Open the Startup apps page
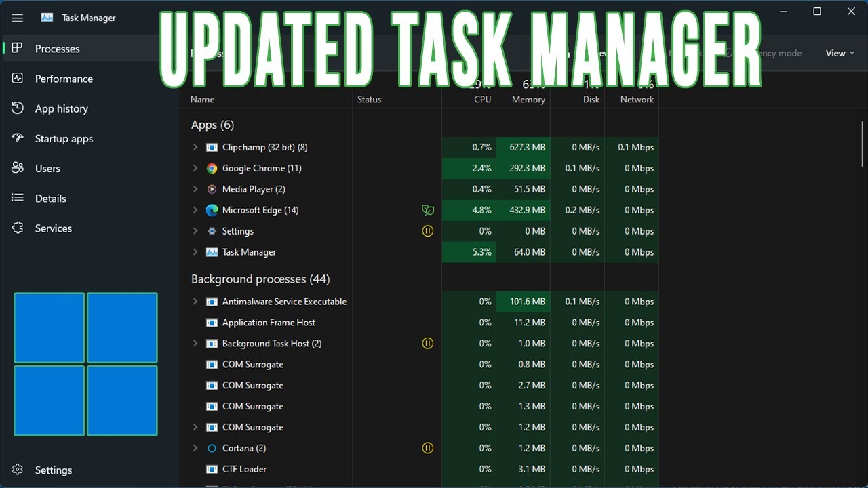The image size is (868, 488). tap(90, 138)
